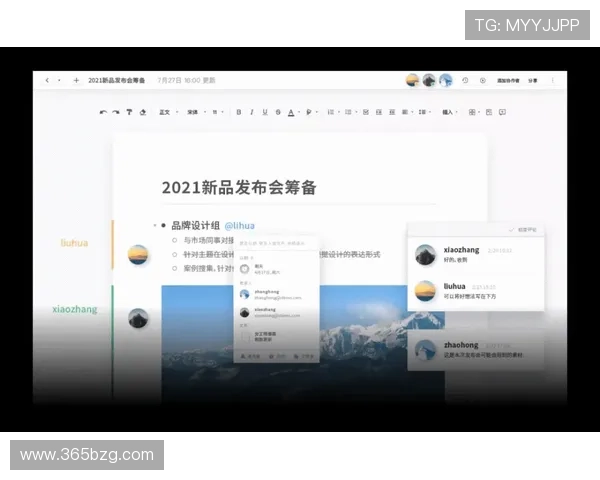Click the increase indent icon
Screen dimensions: 600x480
pyautogui.click(x=392, y=112)
